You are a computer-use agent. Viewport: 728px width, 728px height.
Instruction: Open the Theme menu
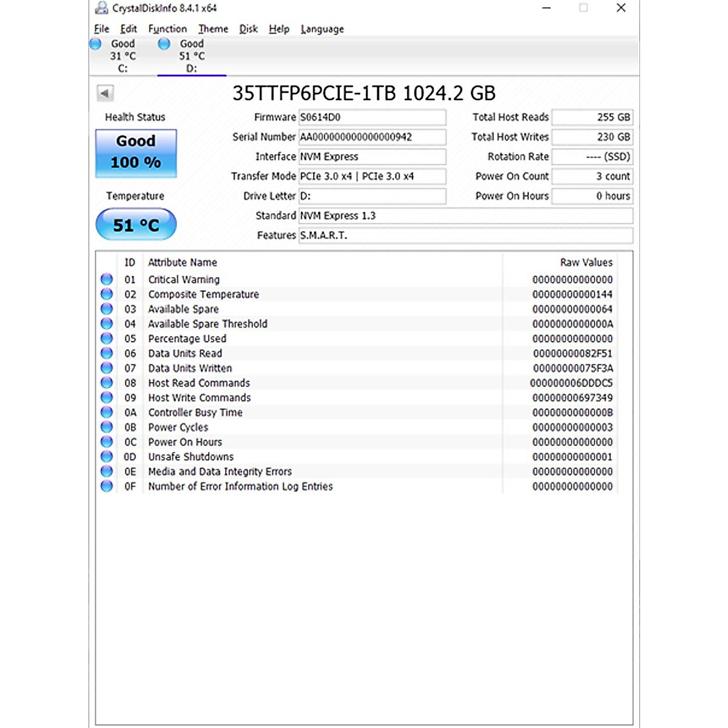tap(213, 29)
